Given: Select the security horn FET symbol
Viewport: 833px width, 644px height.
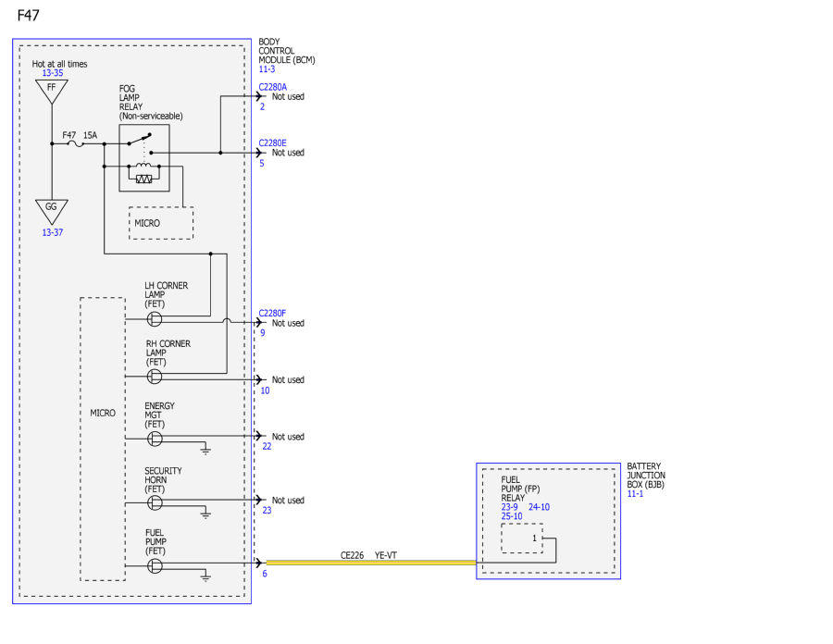Looking at the screenshot, I should 155,502.
